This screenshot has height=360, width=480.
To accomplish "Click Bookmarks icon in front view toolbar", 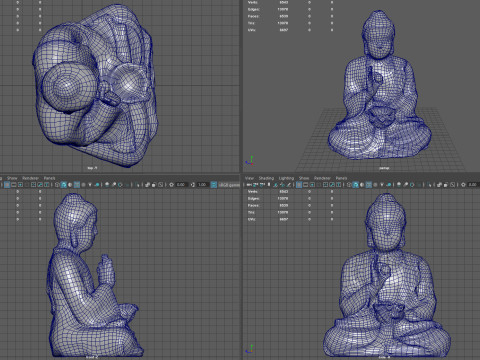I will (269, 184).
